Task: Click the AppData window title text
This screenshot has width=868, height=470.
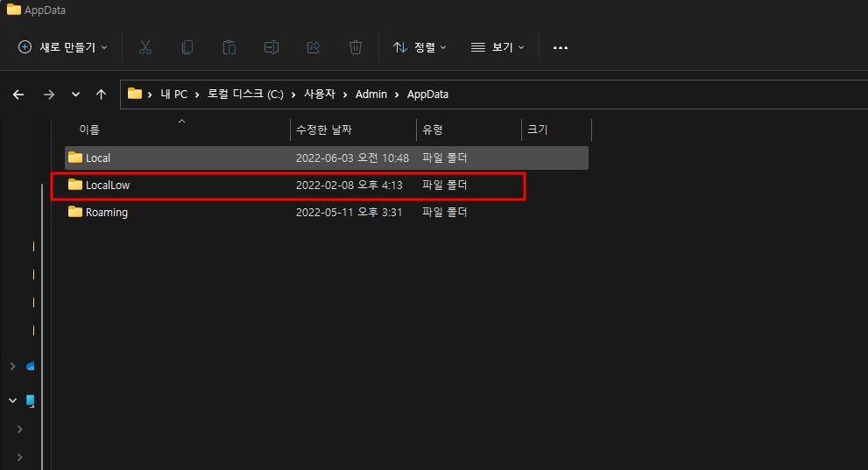Action: tap(45, 10)
